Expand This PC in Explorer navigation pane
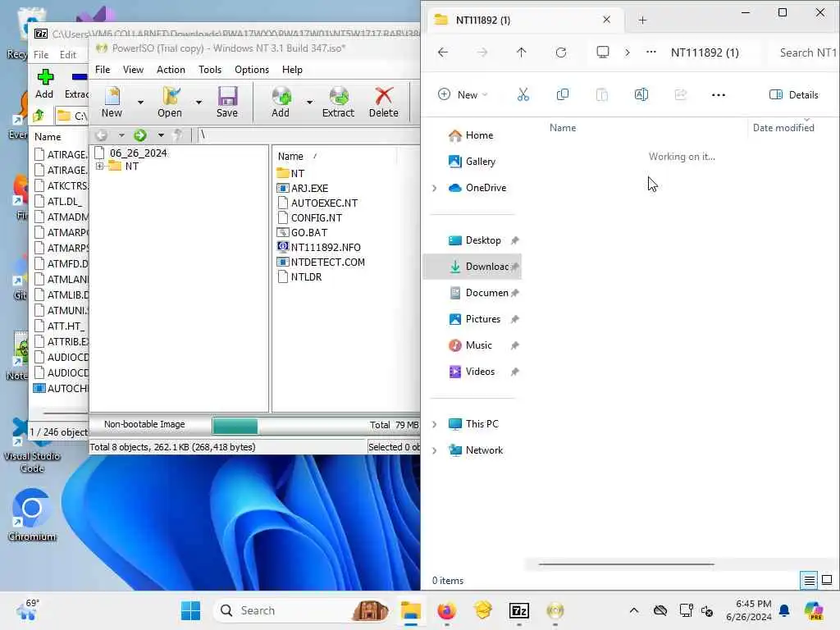840x630 pixels. coord(435,424)
